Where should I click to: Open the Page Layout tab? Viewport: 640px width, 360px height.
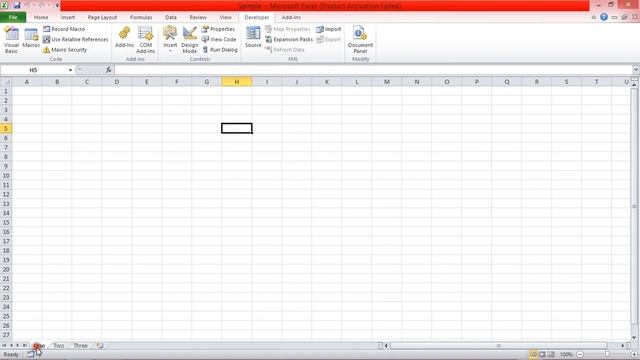[x=102, y=17]
